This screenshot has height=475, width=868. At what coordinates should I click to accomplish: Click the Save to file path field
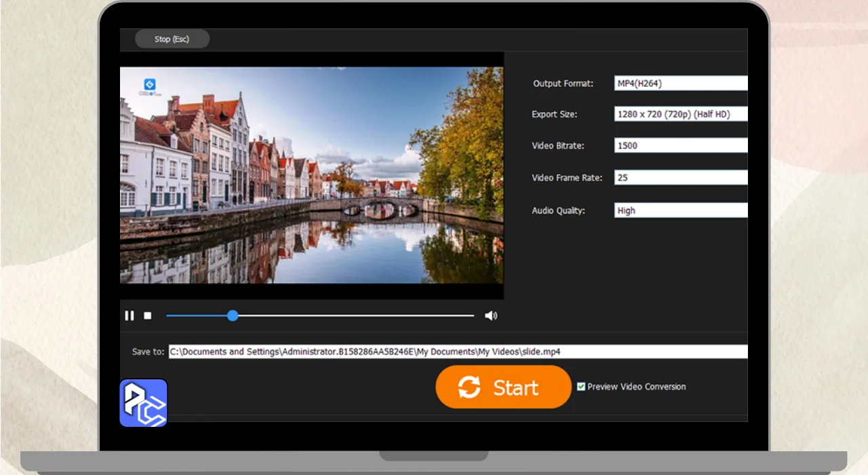[458, 351]
